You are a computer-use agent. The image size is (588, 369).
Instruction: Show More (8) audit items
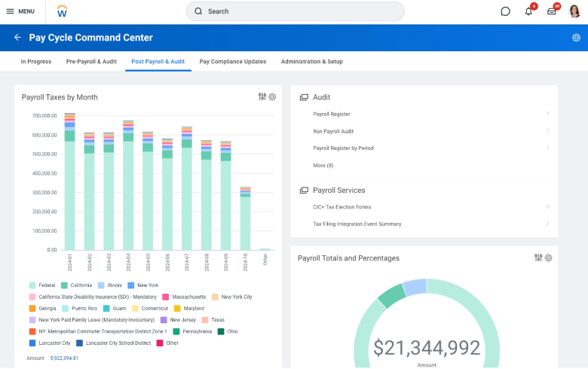point(323,165)
